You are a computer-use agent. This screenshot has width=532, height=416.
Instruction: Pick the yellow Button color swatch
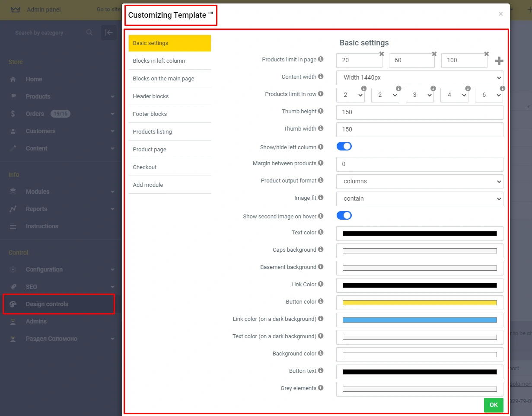(x=419, y=303)
